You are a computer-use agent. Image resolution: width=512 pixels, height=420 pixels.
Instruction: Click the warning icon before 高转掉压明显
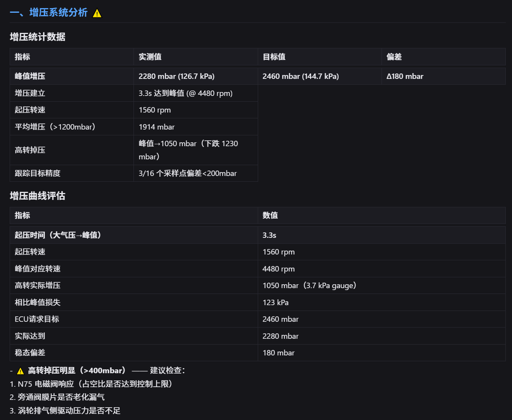point(21,371)
